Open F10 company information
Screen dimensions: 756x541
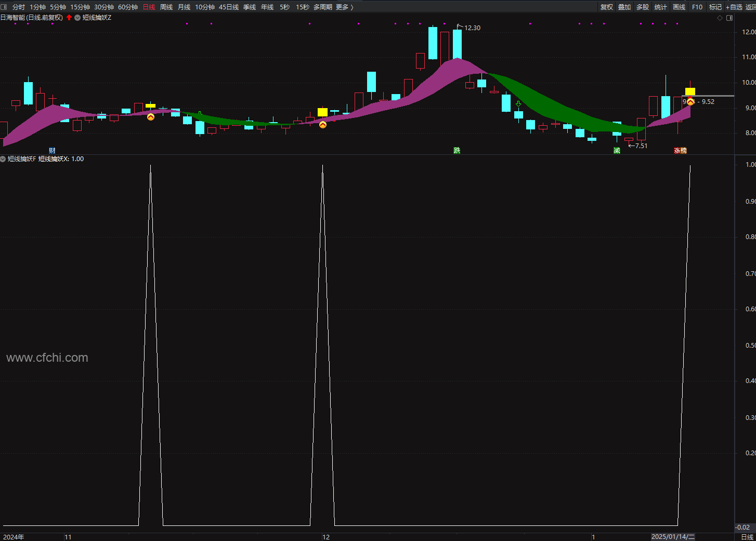pyautogui.click(x=697, y=7)
